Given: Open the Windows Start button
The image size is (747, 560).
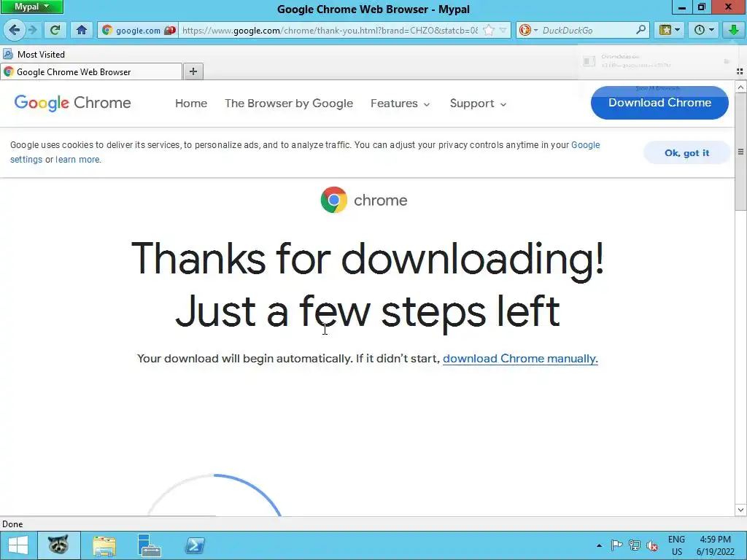Looking at the screenshot, I should tap(18, 545).
